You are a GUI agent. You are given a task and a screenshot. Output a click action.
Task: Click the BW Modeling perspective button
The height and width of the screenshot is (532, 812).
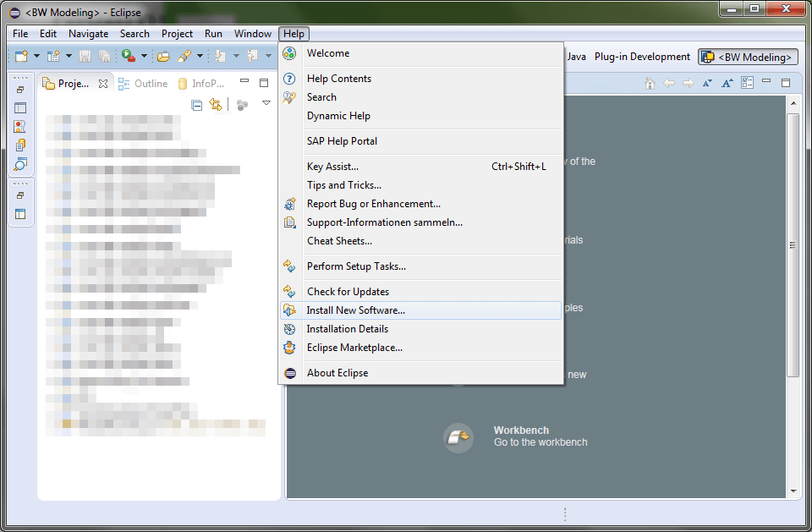coord(748,57)
